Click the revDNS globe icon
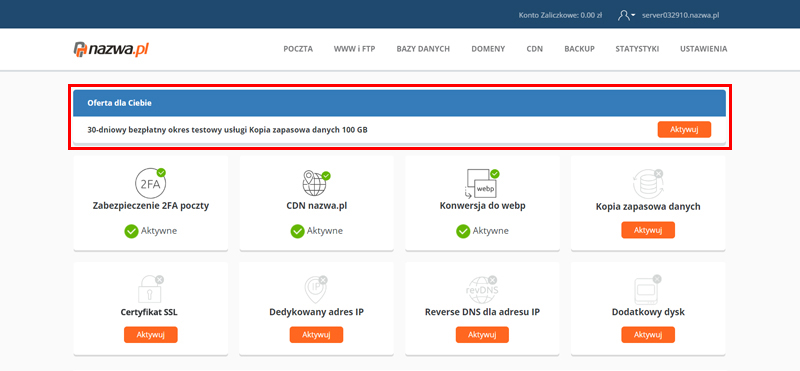This screenshot has height=371, width=800. (482, 289)
